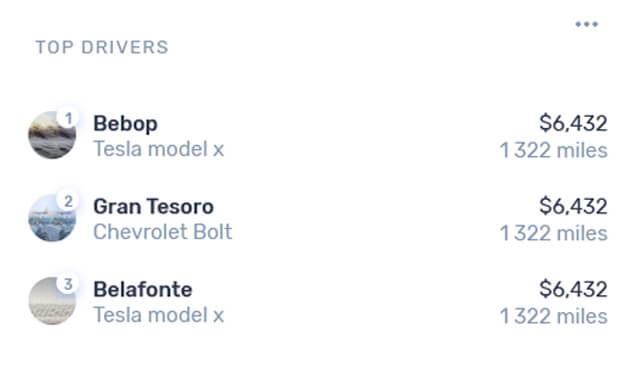633x372 pixels.
Task: Open the Belafonte driver name
Action: click(143, 289)
